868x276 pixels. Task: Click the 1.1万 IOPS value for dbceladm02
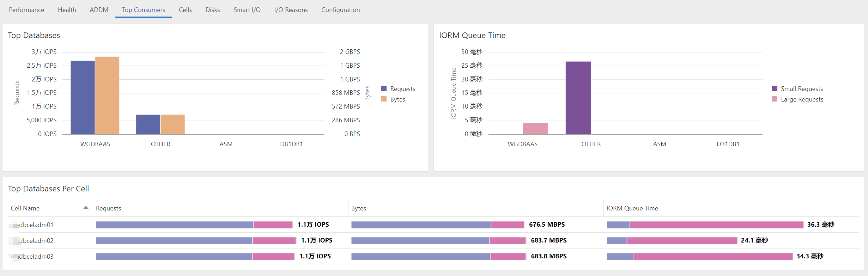pyautogui.click(x=317, y=240)
